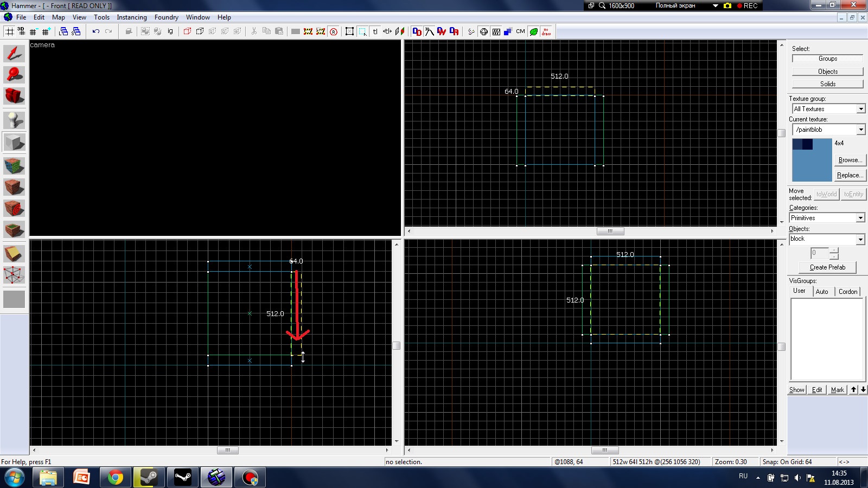Click the Groups select button
Image resolution: width=868 pixels, height=488 pixels.
[827, 59]
